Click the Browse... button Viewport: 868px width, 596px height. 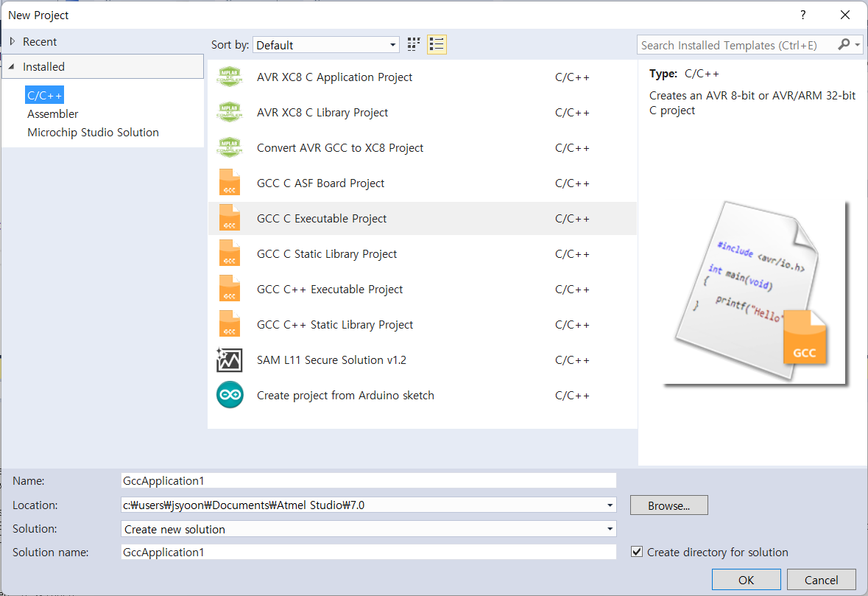668,505
